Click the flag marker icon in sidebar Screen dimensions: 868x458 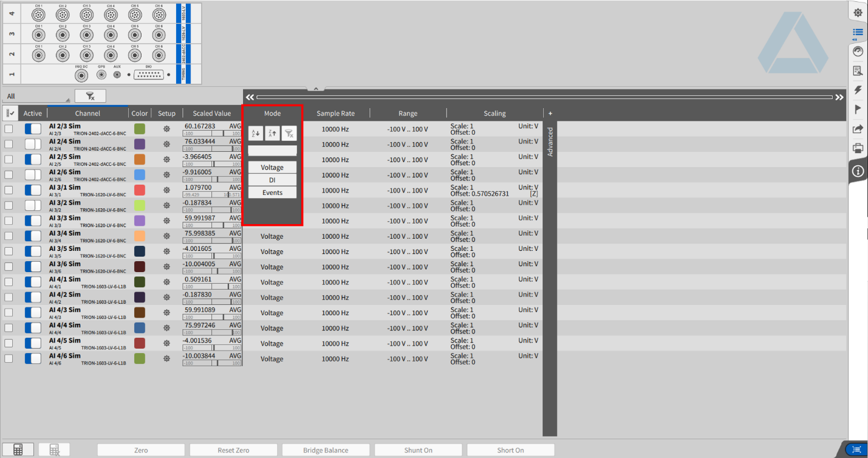pos(858,109)
